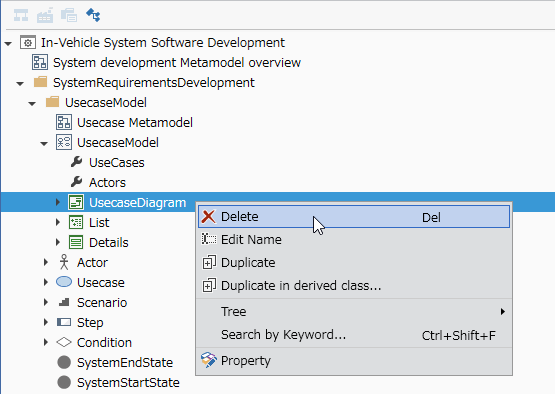Click the SystemStartState gray circle icon
This screenshot has height=394, width=555.
(64, 382)
